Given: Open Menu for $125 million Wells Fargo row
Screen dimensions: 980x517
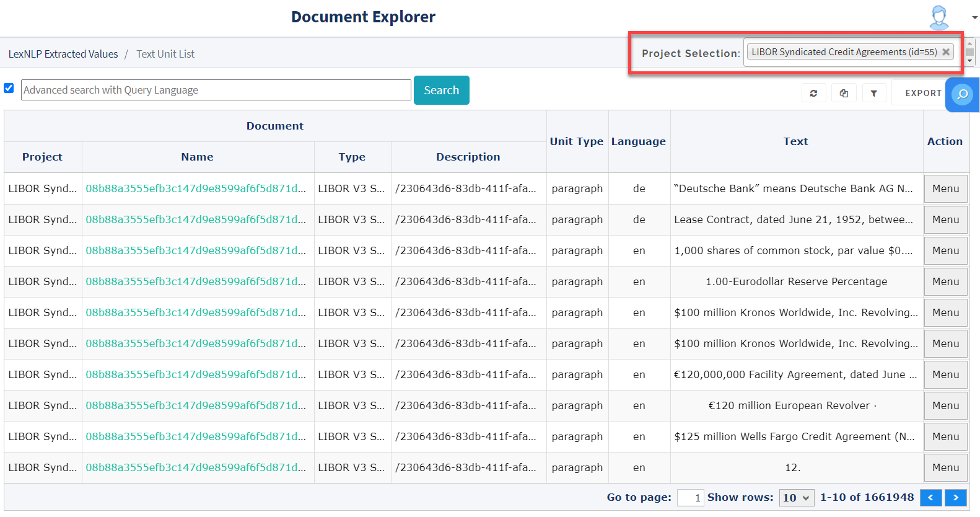Looking at the screenshot, I should (x=946, y=436).
